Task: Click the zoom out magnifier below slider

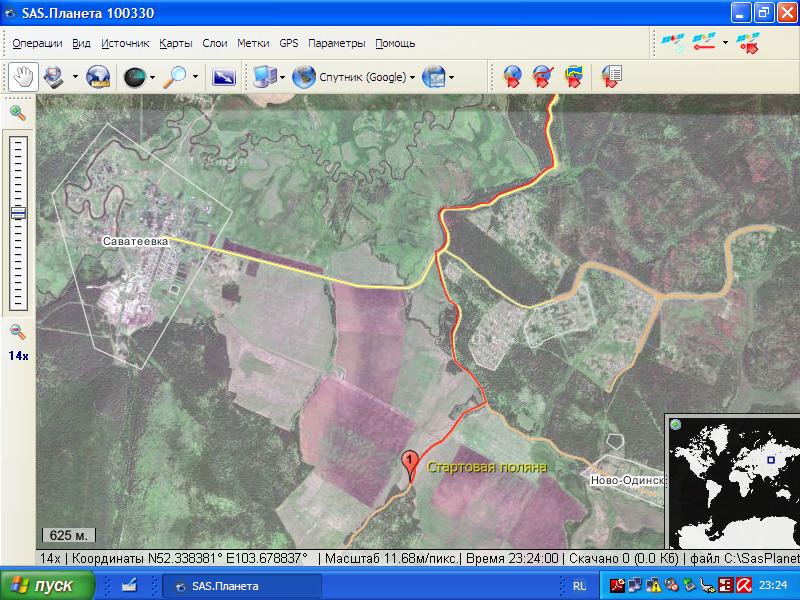Action: pos(18,332)
